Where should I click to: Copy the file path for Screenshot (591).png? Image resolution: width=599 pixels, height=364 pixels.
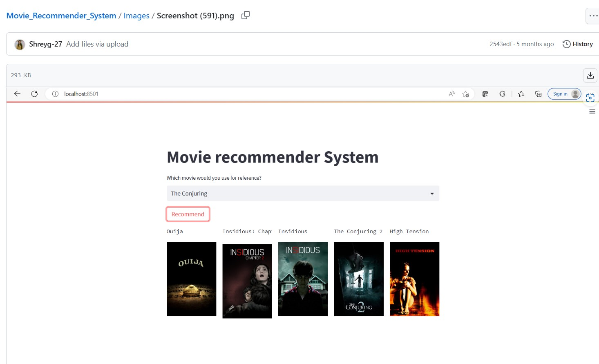[x=245, y=15]
